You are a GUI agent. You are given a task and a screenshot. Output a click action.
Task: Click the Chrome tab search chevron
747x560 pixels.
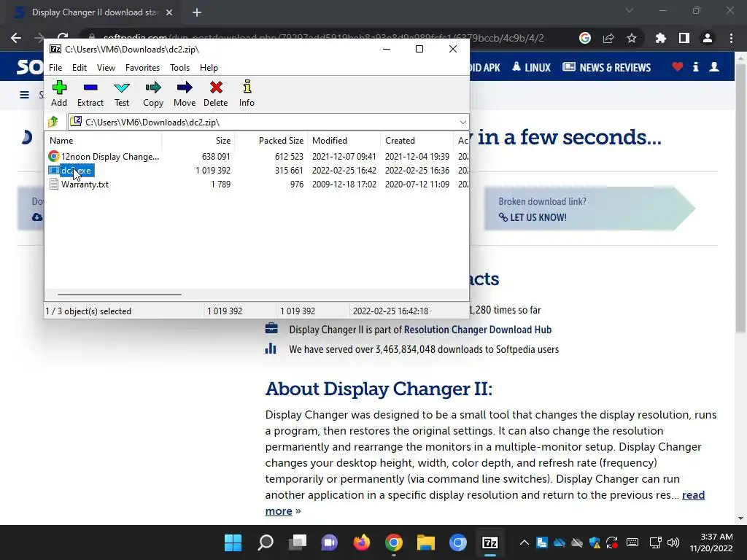630,10
